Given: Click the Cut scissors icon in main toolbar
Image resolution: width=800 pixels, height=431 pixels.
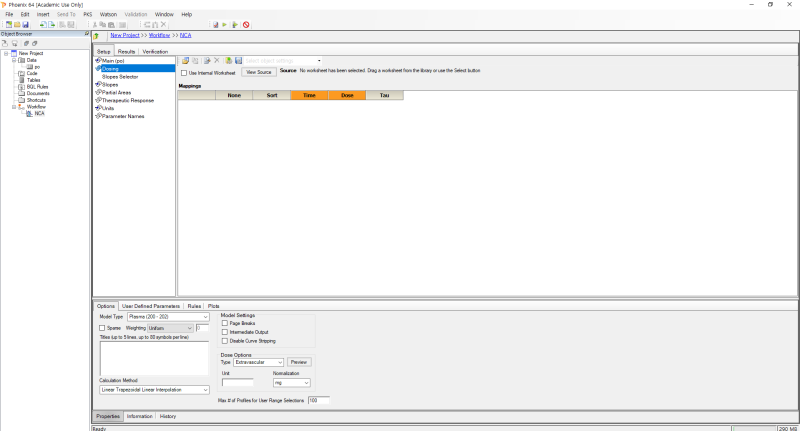Looking at the screenshot, I should point(94,24).
